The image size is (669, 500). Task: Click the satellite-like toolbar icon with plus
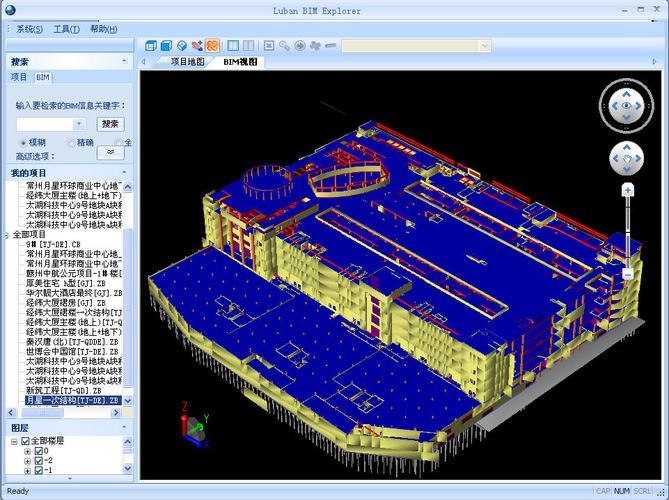pyautogui.click(x=197, y=45)
